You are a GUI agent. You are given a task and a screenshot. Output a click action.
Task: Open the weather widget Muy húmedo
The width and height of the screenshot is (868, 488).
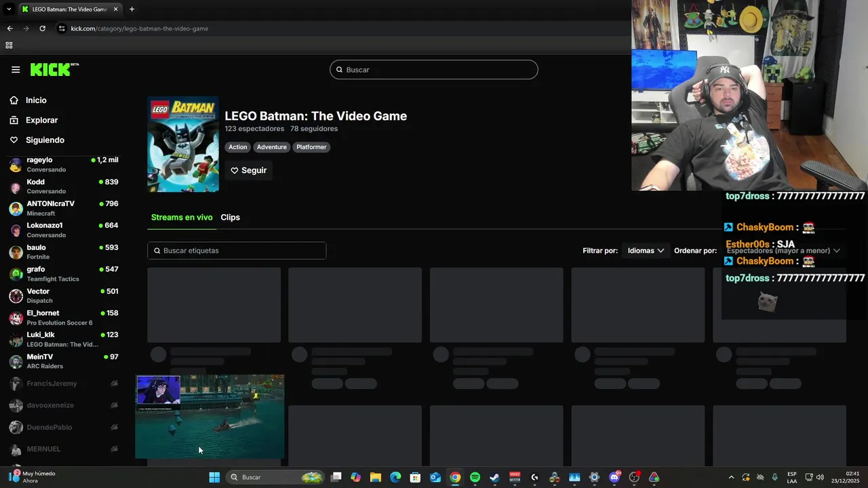tap(31, 477)
